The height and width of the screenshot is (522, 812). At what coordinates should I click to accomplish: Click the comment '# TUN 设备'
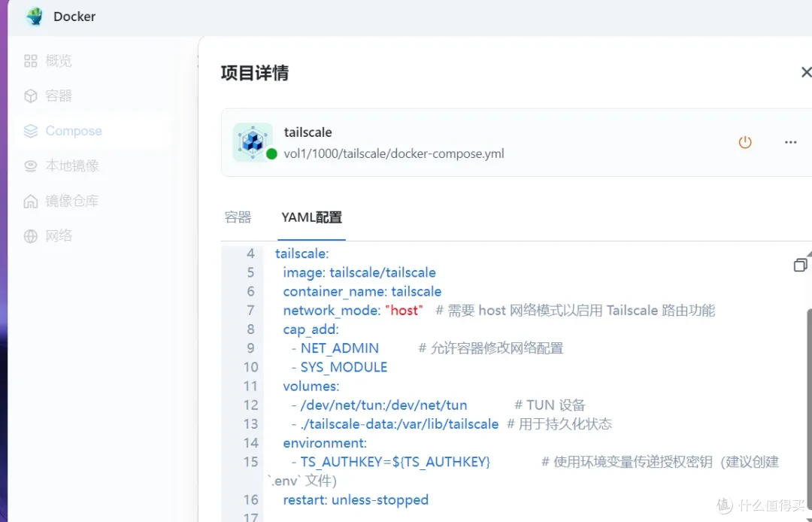(550, 405)
